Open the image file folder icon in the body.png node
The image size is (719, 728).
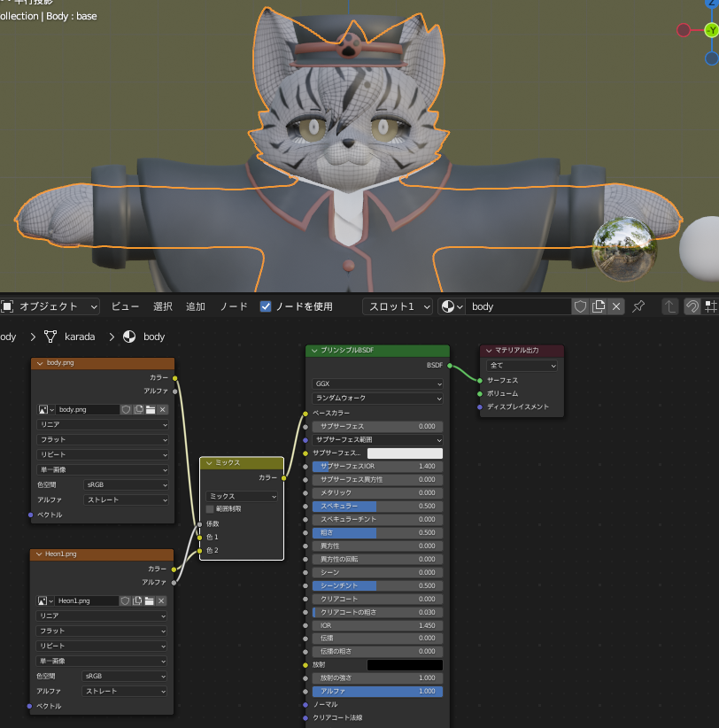[151, 409]
